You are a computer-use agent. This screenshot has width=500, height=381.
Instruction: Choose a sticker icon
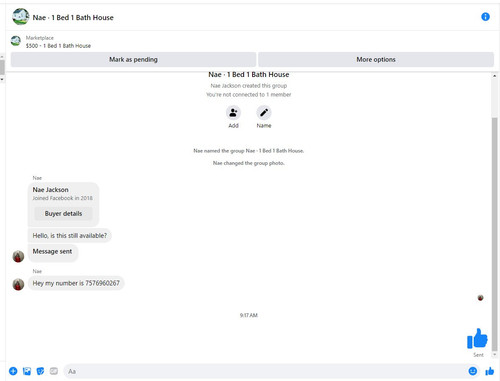coord(40,371)
